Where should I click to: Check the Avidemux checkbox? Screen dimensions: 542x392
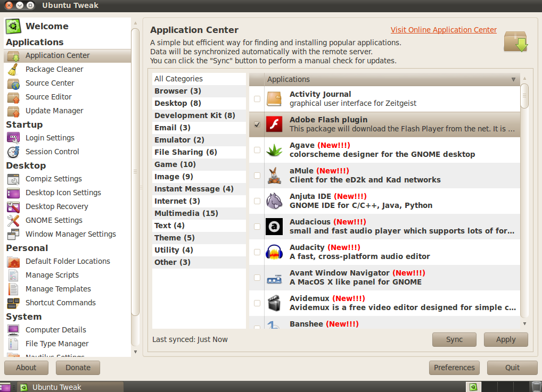257,303
